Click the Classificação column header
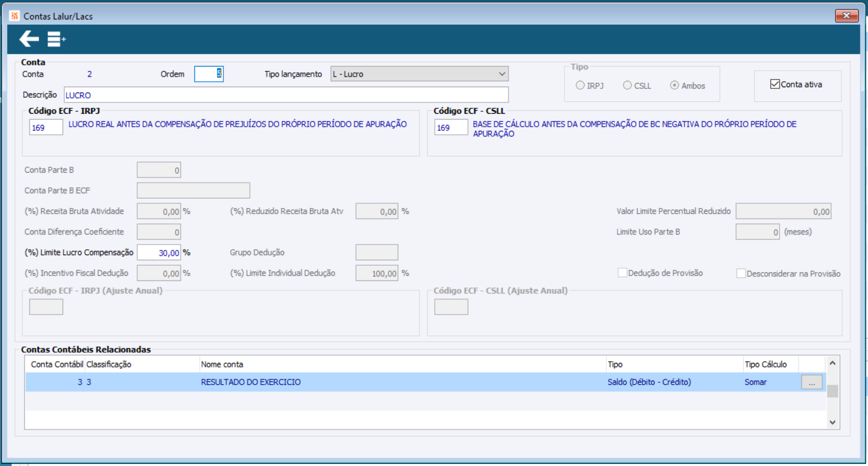 coord(109,365)
